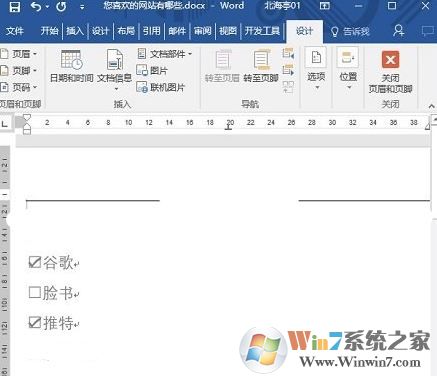Open the share user icon
Image resolution: width=437 pixels, height=376 pixels.
[398, 31]
